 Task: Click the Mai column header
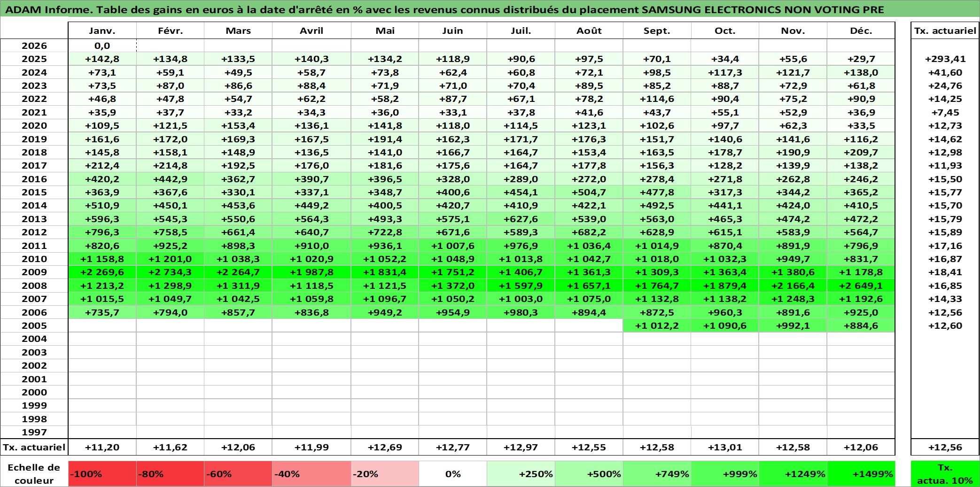tap(385, 31)
